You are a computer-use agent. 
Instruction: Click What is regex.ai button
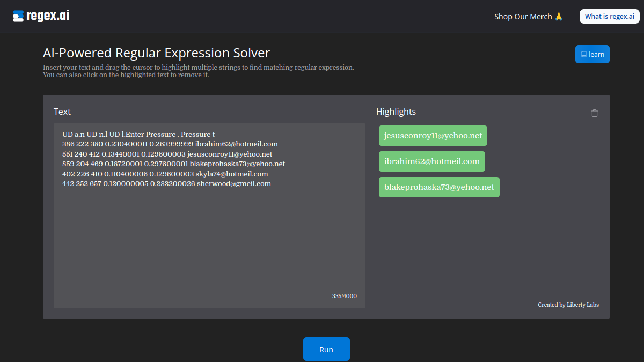coord(610,16)
